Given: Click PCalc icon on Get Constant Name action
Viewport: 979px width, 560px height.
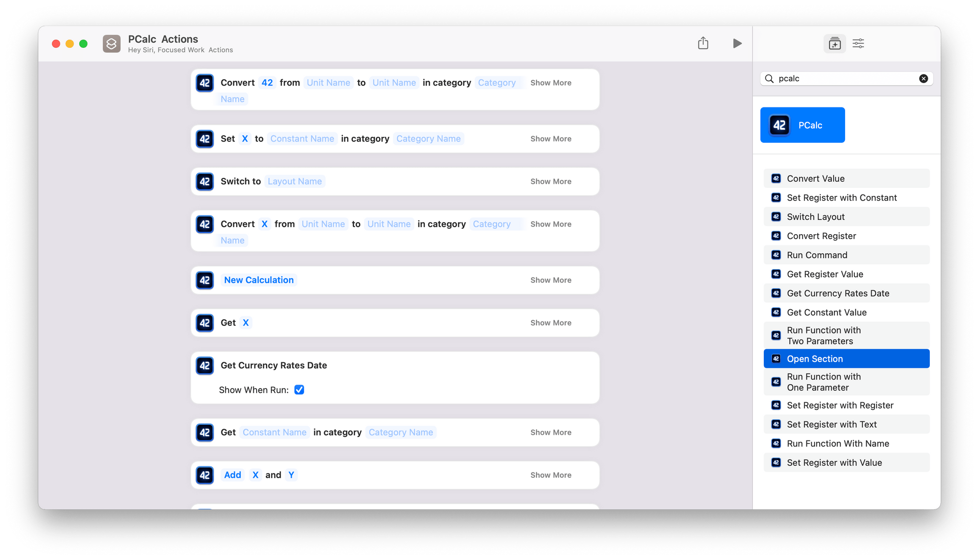Looking at the screenshot, I should pos(205,432).
